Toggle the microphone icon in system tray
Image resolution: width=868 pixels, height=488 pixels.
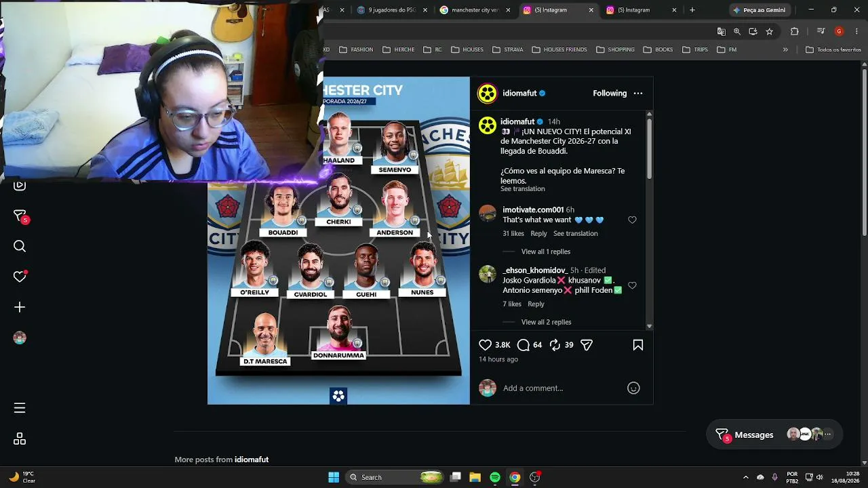coord(775,477)
